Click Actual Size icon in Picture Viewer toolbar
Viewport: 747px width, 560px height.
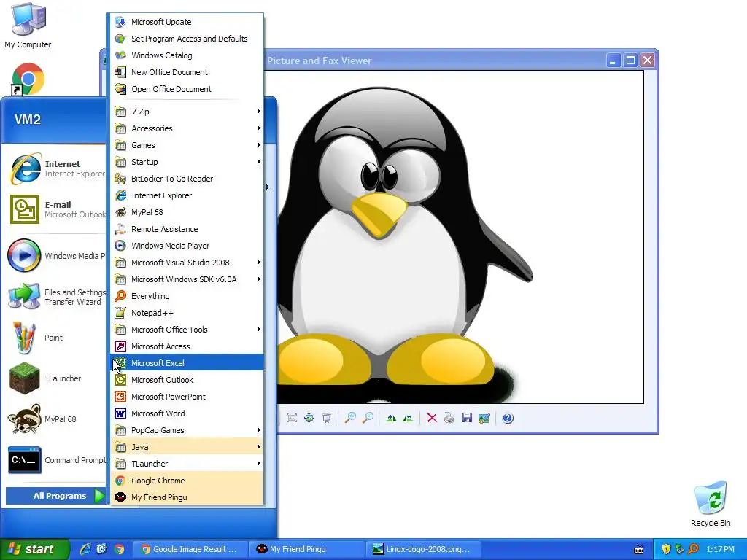(309, 418)
